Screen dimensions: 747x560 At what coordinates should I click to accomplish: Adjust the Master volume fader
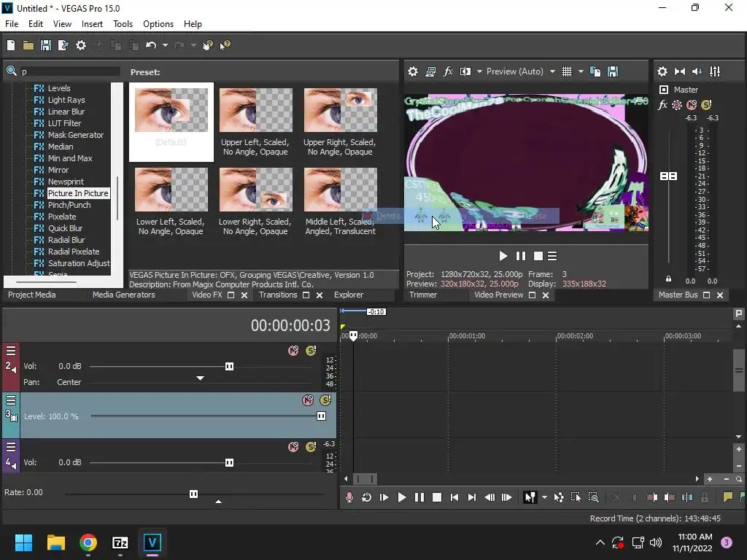pos(668,176)
